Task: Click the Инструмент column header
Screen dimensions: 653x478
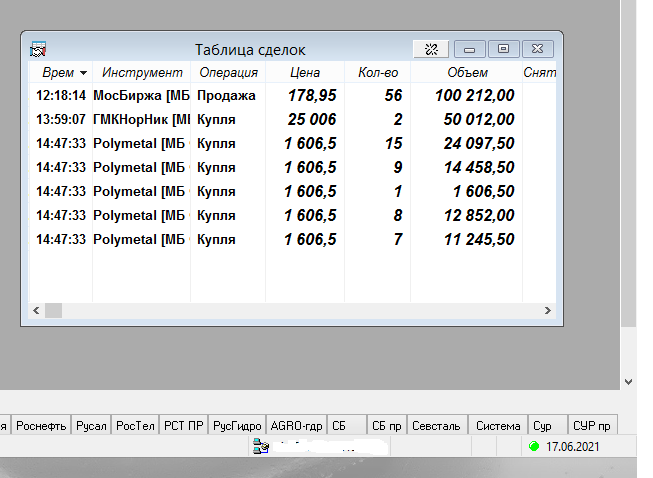Action: pyautogui.click(x=142, y=72)
